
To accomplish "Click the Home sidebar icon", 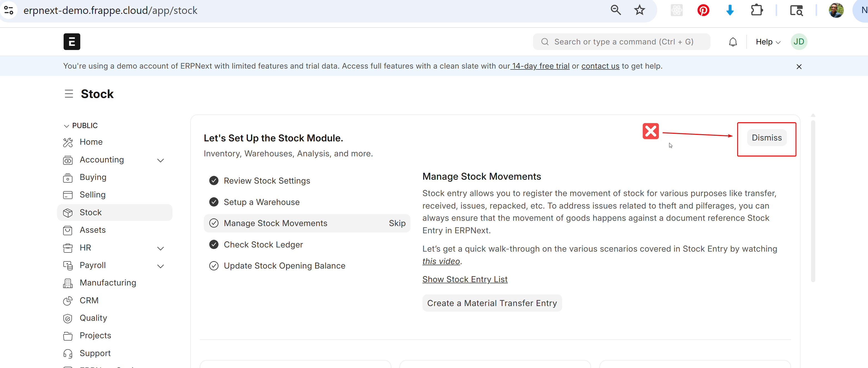I will click(x=68, y=142).
